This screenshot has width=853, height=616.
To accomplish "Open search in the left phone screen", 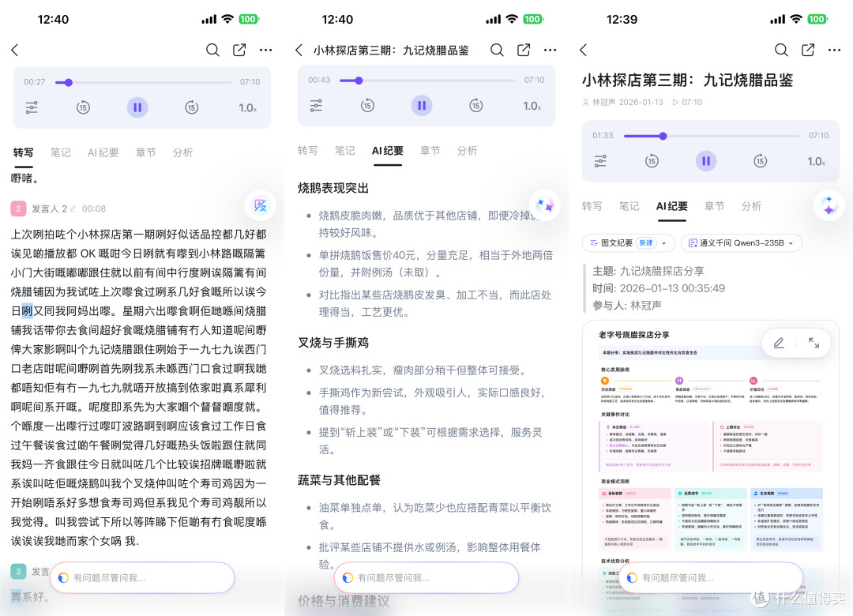I will tap(212, 50).
